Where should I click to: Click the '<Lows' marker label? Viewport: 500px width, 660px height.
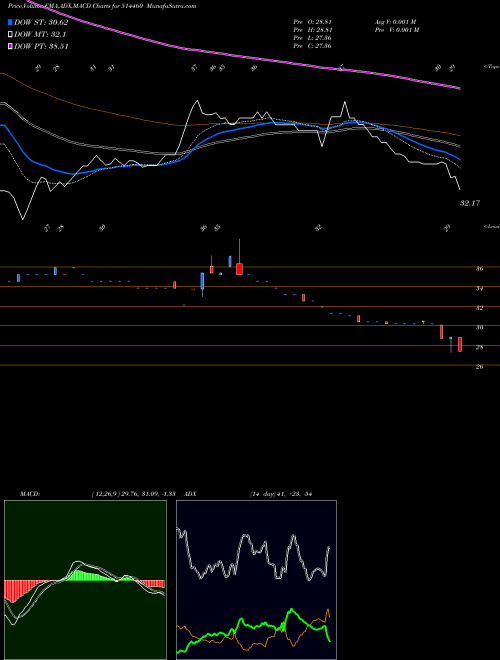coord(491,226)
